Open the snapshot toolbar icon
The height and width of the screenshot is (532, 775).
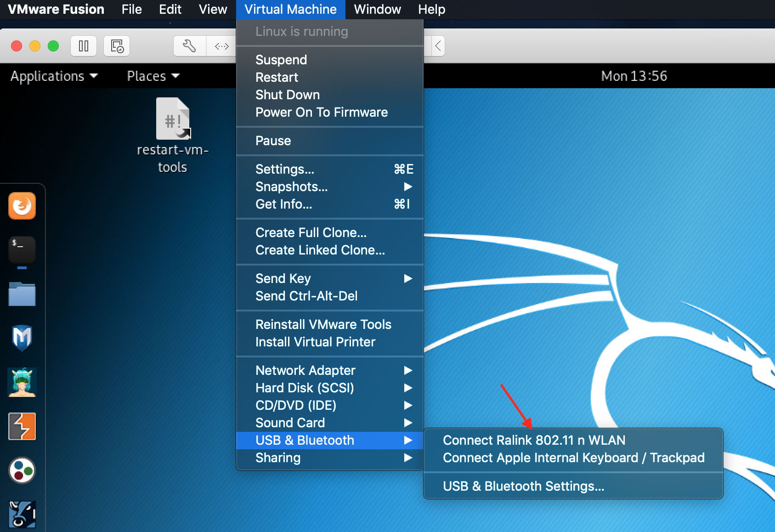tap(117, 46)
